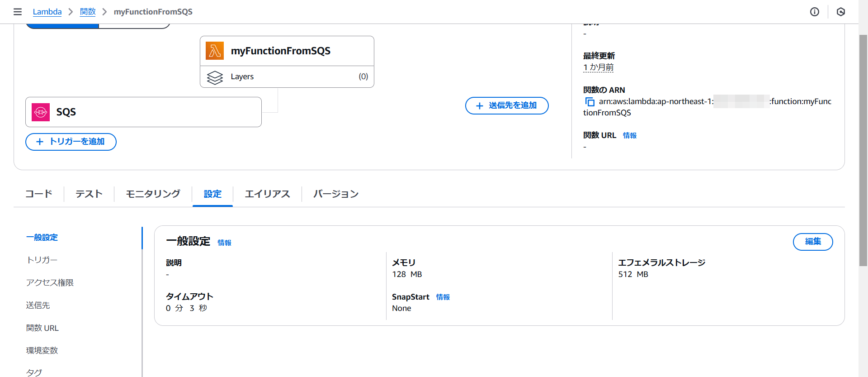Select 環境変数 in the settings sidebar
The image size is (868, 377).
click(42, 350)
